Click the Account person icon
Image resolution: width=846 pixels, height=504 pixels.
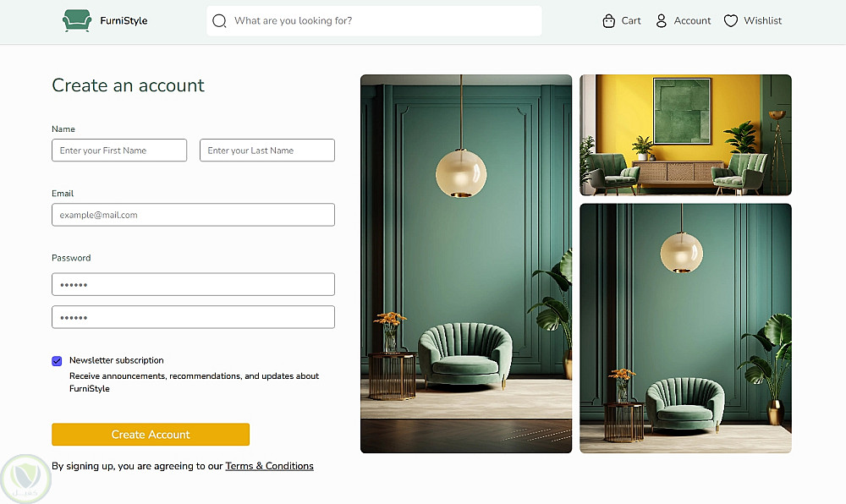pos(661,21)
